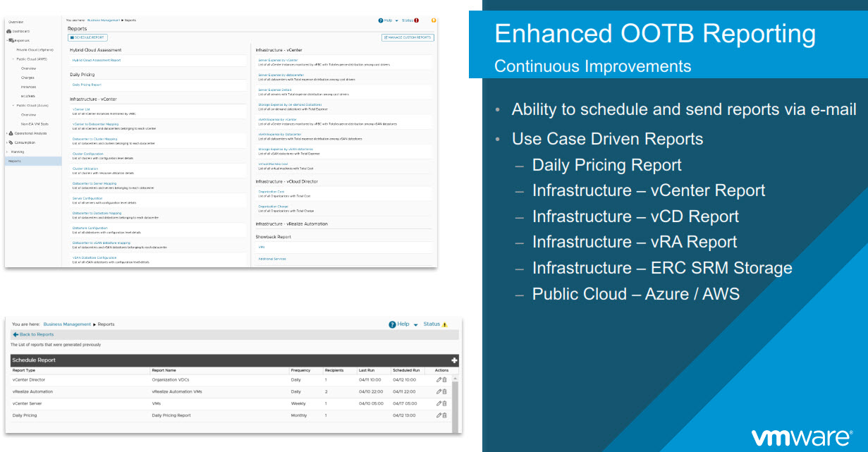This screenshot has width=868, height=452.
Task: Collapse the Public Cloud (Azure) node
Action: 13,105
